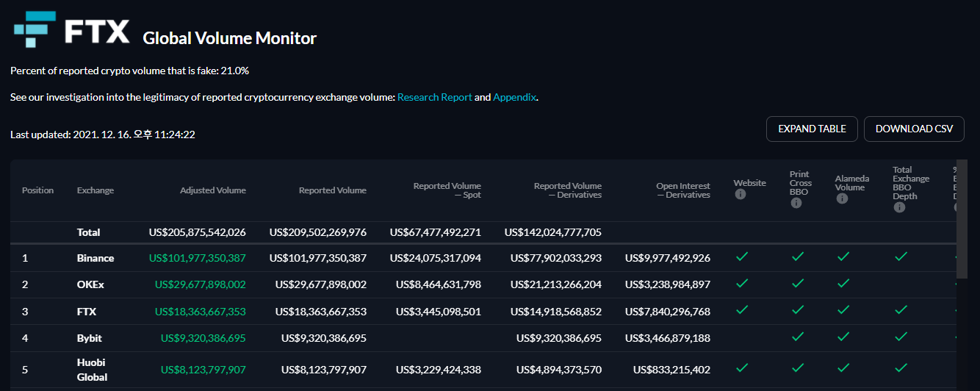
Task: Click the Total row label
Action: pyautogui.click(x=89, y=232)
